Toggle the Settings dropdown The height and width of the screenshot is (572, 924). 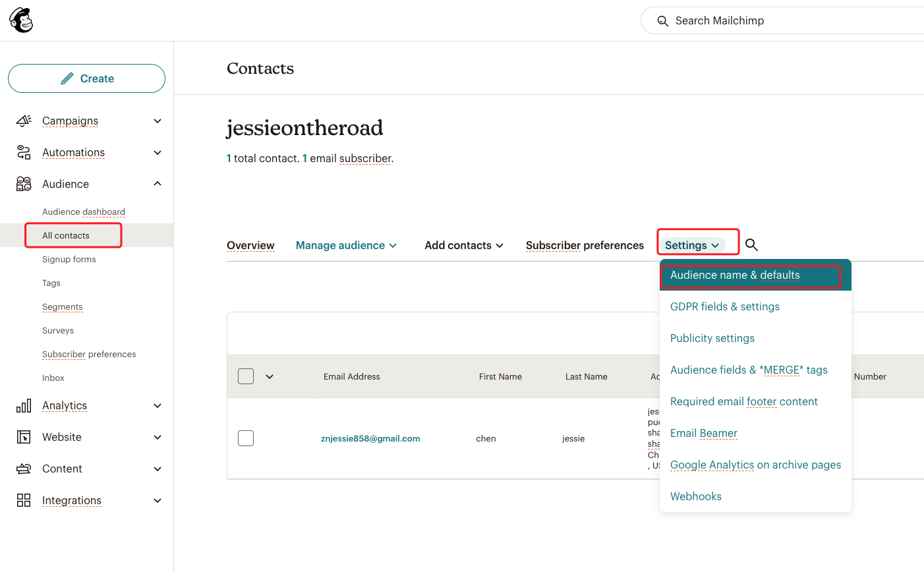(x=692, y=245)
